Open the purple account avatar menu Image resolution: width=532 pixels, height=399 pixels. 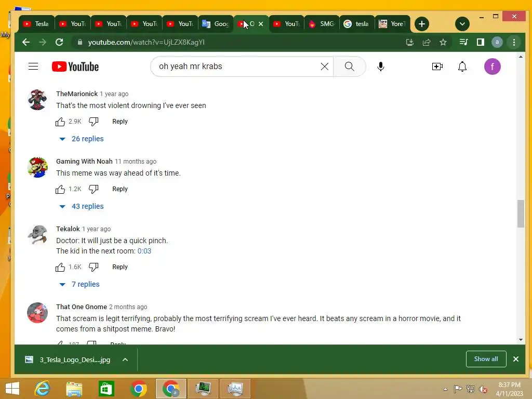click(492, 66)
